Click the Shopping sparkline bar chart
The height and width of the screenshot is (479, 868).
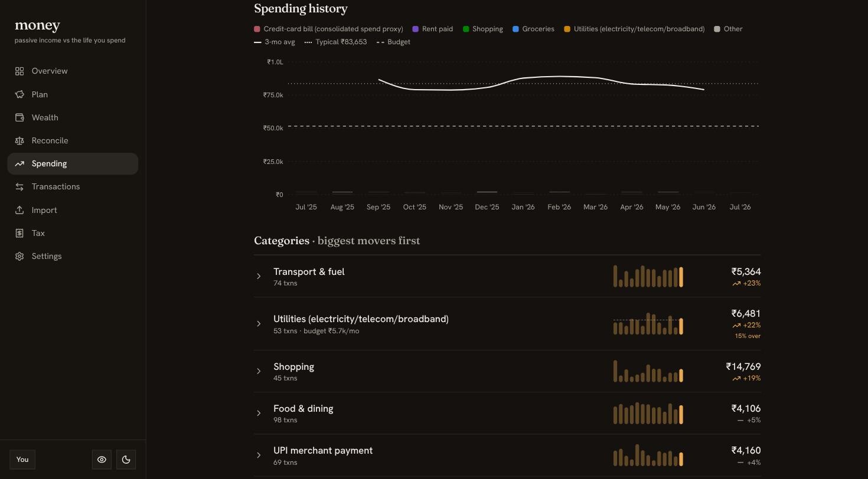point(648,371)
